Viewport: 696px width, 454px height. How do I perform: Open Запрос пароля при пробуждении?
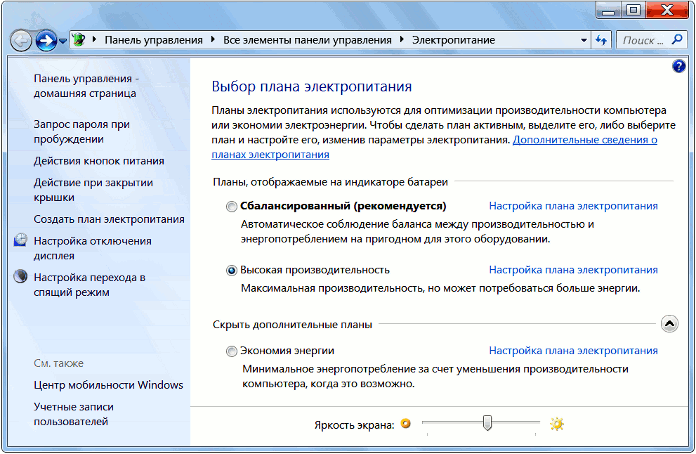82,131
